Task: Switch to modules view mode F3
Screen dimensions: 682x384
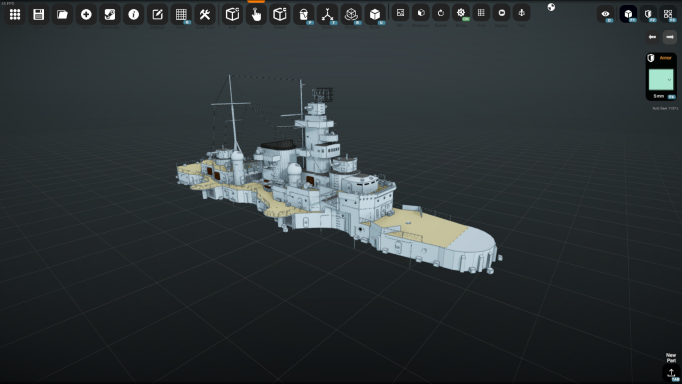Action: pos(668,14)
